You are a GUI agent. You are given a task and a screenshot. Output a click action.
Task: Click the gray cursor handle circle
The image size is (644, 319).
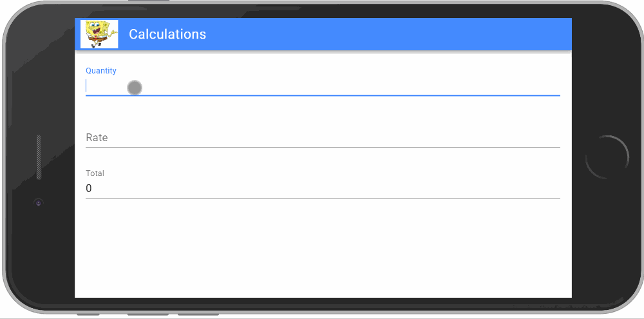click(134, 88)
